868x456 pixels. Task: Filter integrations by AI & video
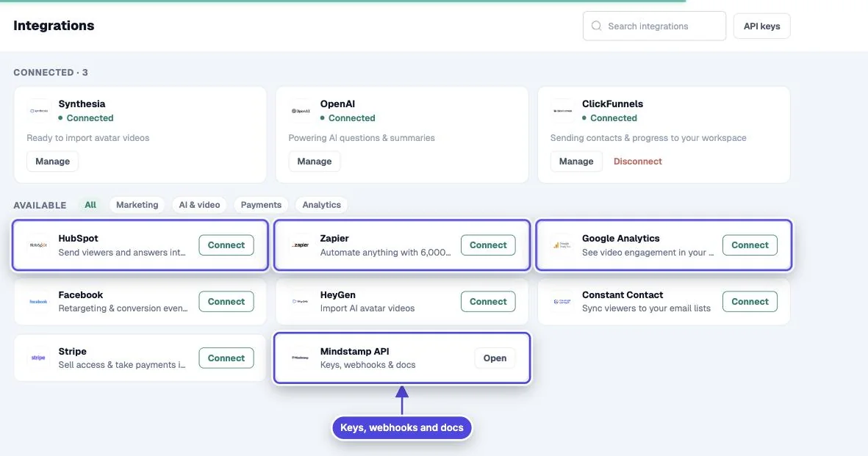[x=199, y=205]
